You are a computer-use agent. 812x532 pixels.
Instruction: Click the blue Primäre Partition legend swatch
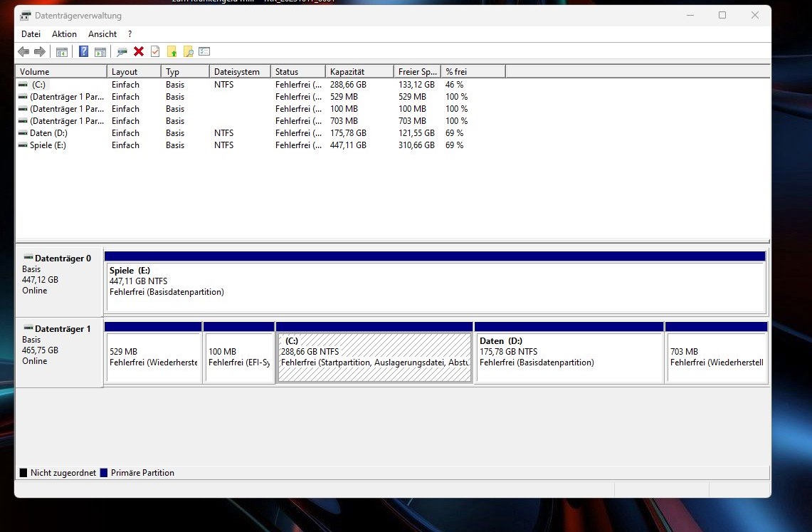(x=104, y=472)
